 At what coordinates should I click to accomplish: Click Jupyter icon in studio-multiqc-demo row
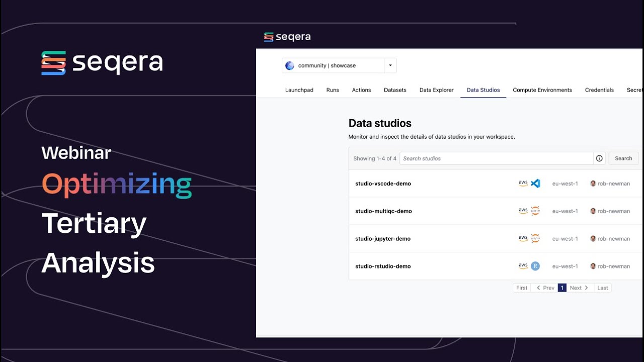click(x=535, y=211)
